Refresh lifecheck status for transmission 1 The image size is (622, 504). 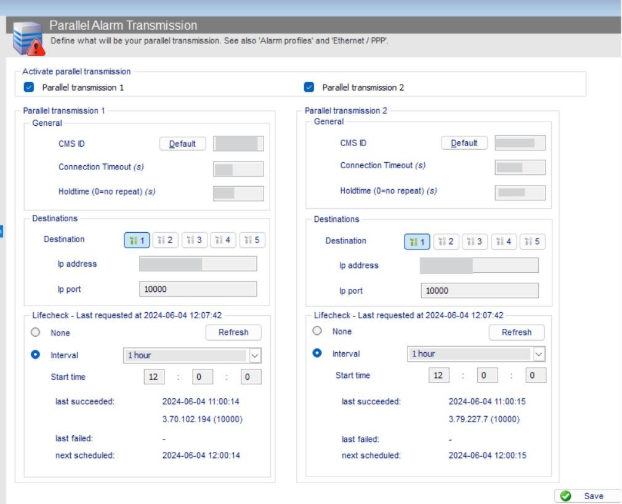point(233,332)
